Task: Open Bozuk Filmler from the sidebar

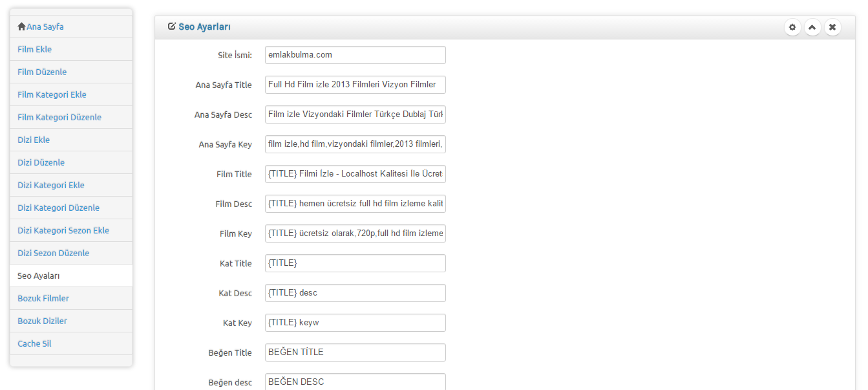Action: [71, 298]
